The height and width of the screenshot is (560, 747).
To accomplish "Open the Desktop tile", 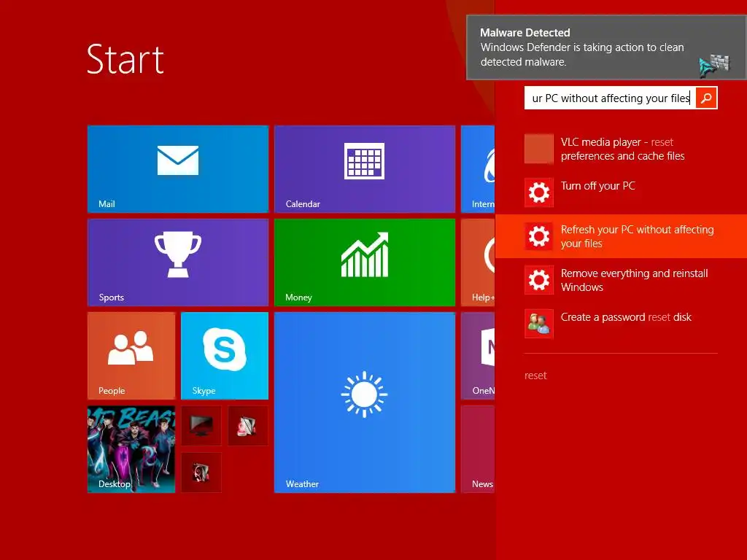I will [x=131, y=448].
